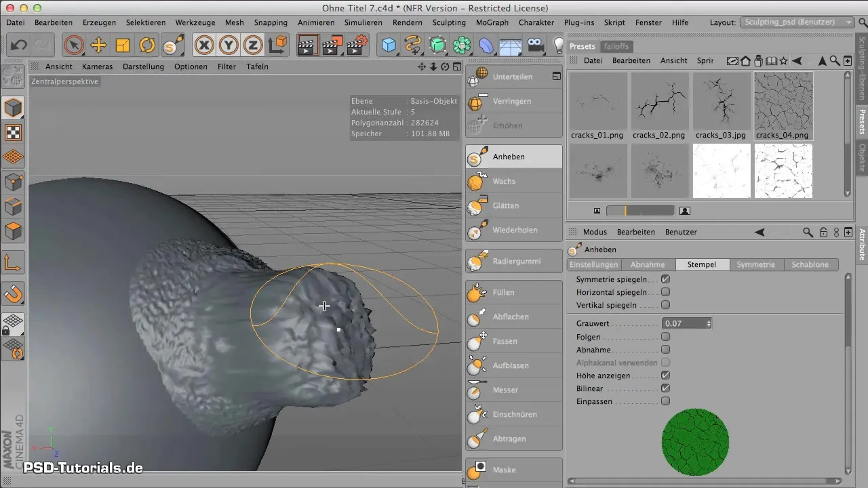Select the Glätten smoothing brush
The height and width of the screenshot is (488, 868).
[514, 205]
